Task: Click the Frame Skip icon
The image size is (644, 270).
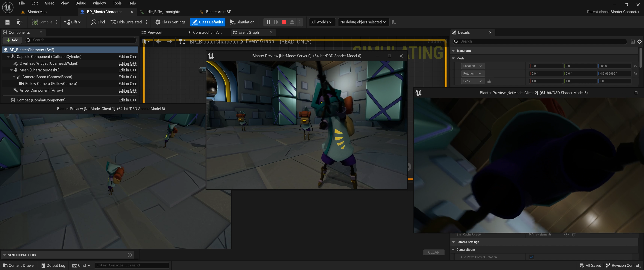Action: [x=276, y=22]
